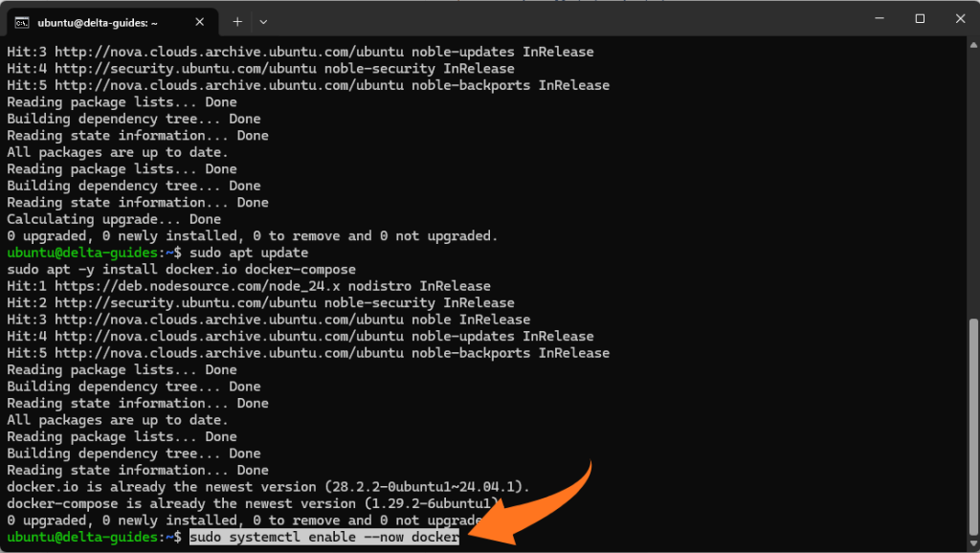Maximize the Windows Terminal window
Viewport: 980px width, 553px height.
(920, 18)
